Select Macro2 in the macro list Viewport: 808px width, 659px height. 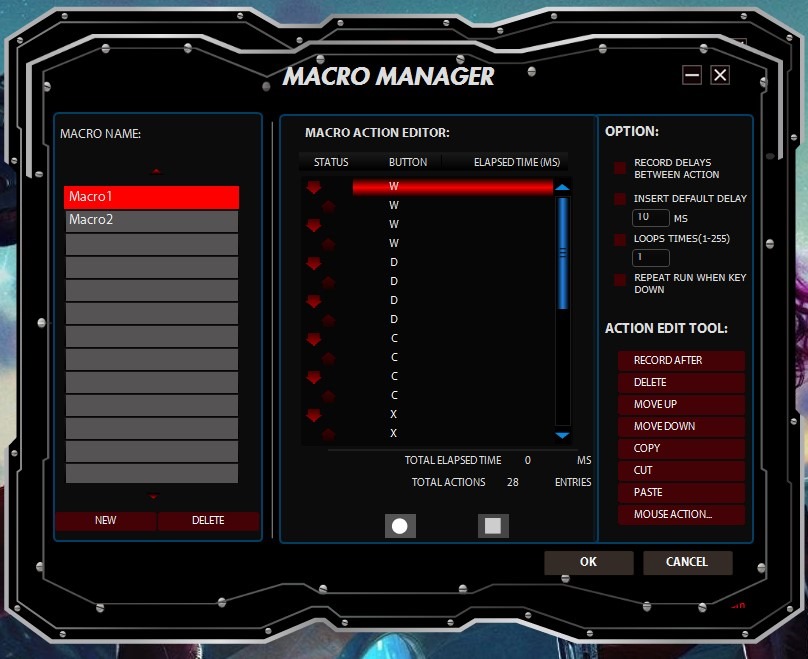tap(152, 221)
